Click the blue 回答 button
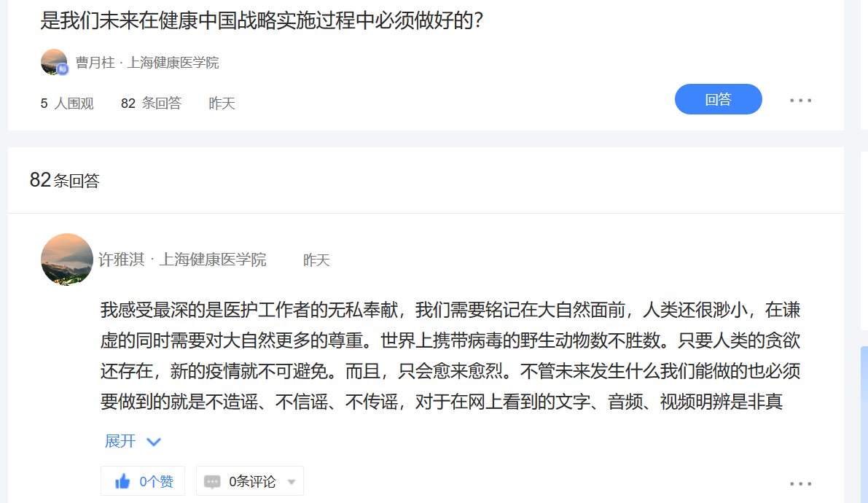 tap(718, 99)
